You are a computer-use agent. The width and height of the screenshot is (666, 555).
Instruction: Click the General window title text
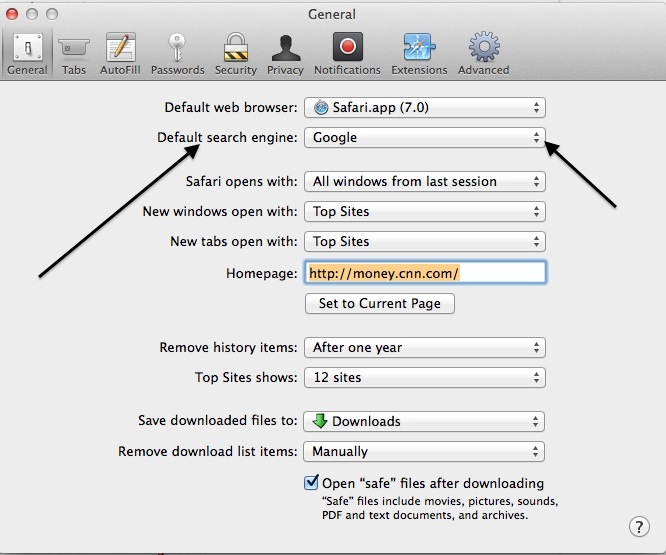[332, 14]
